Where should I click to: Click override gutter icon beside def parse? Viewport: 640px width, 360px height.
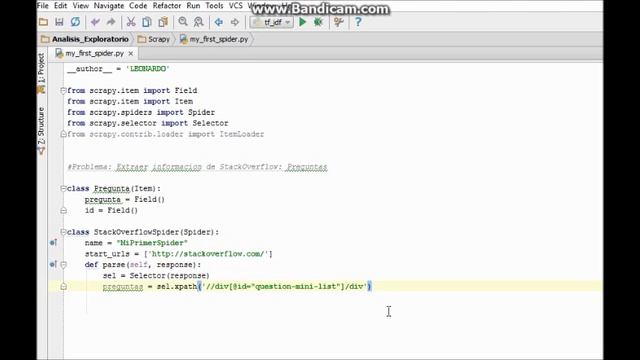pos(53,264)
